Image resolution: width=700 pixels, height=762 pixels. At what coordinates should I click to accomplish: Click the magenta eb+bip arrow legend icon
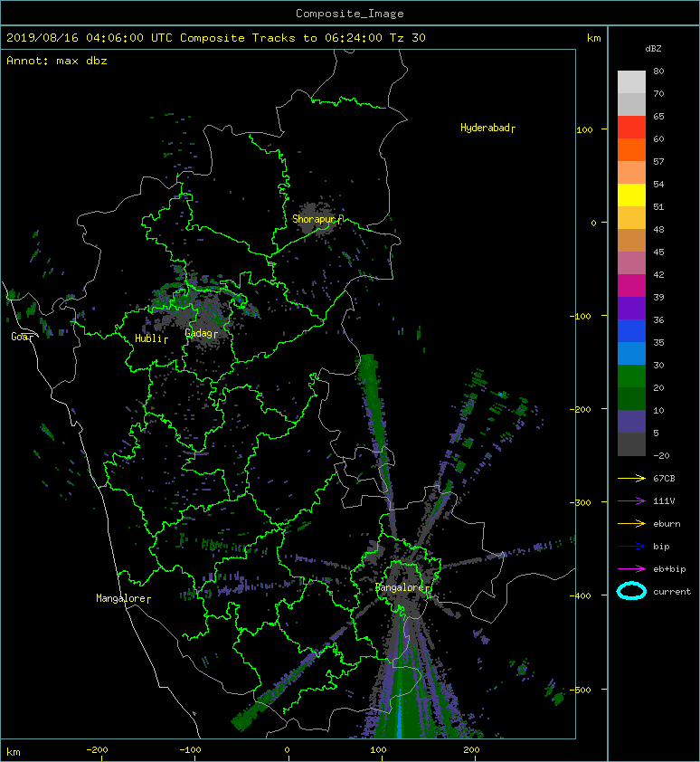[631, 569]
